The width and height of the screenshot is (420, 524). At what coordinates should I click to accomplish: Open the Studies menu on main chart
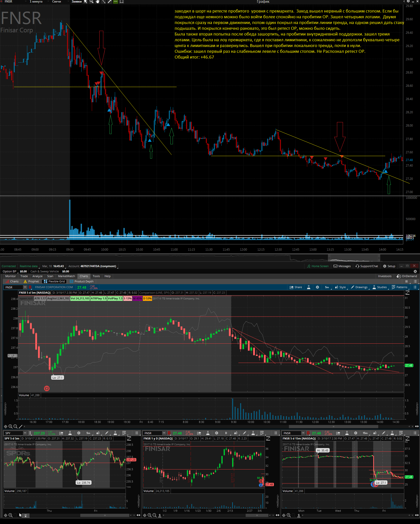click(x=380, y=287)
